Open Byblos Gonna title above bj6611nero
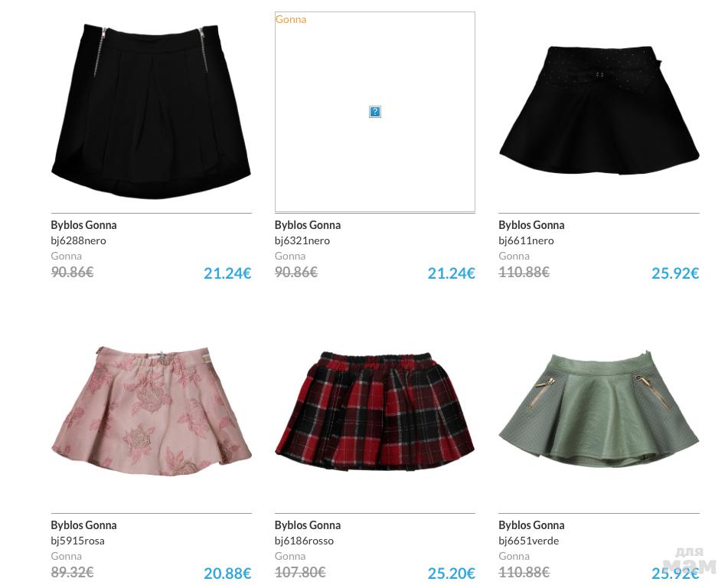 (531, 225)
